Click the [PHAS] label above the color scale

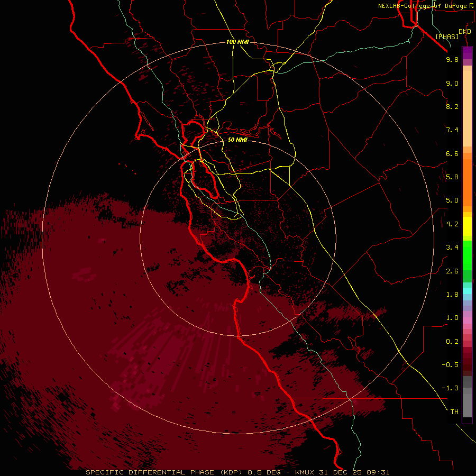pyautogui.click(x=447, y=36)
